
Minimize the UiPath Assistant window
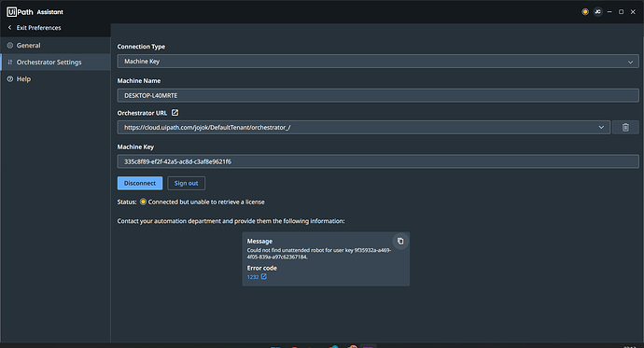[x=609, y=12]
